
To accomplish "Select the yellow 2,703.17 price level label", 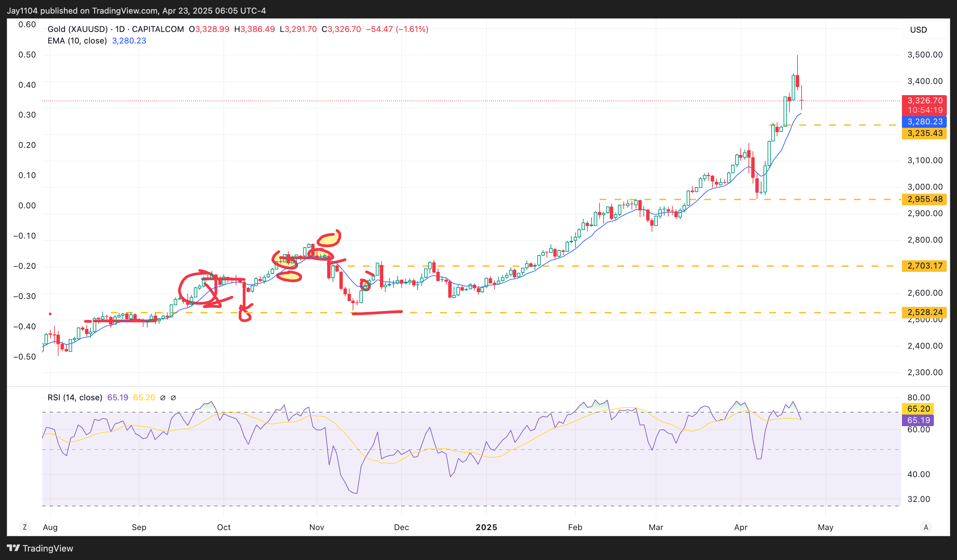I will pos(925,266).
